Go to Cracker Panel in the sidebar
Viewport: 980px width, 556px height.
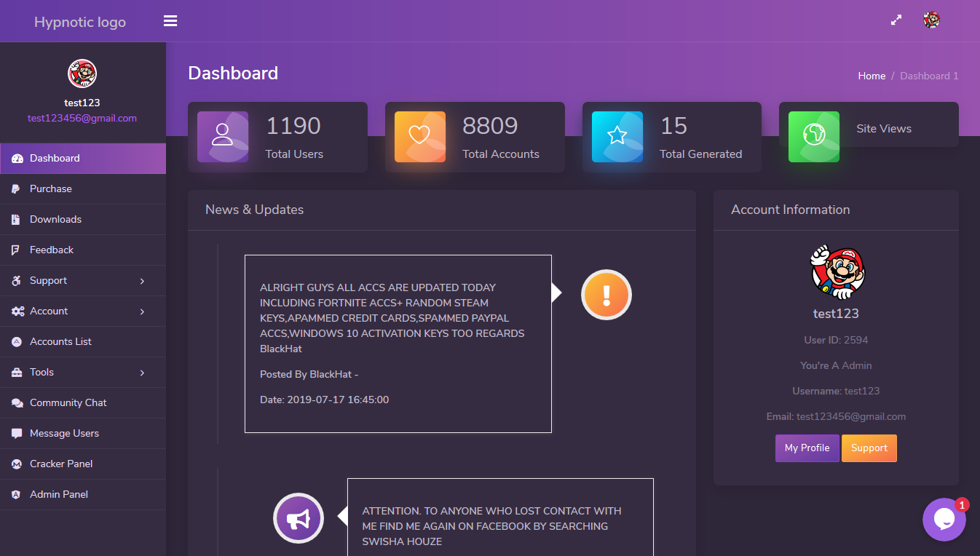pyautogui.click(x=61, y=464)
